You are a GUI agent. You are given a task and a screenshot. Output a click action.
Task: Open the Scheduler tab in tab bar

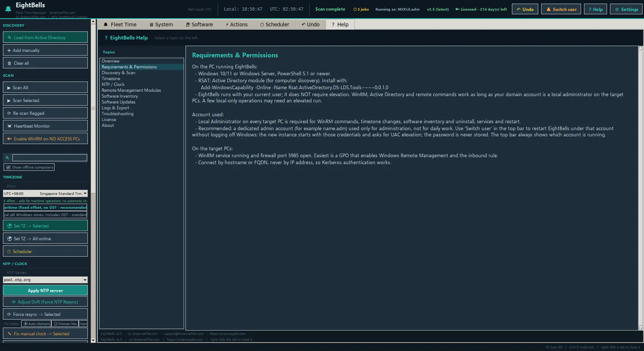pyautogui.click(x=274, y=24)
